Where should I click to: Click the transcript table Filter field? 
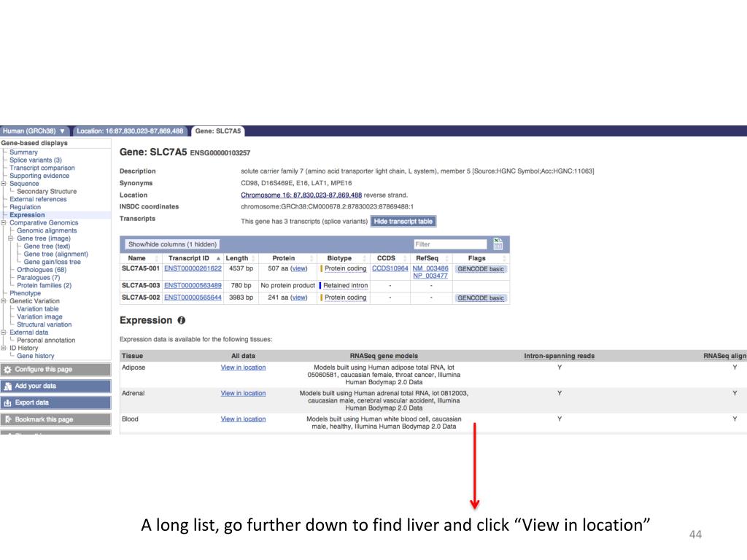(x=449, y=244)
